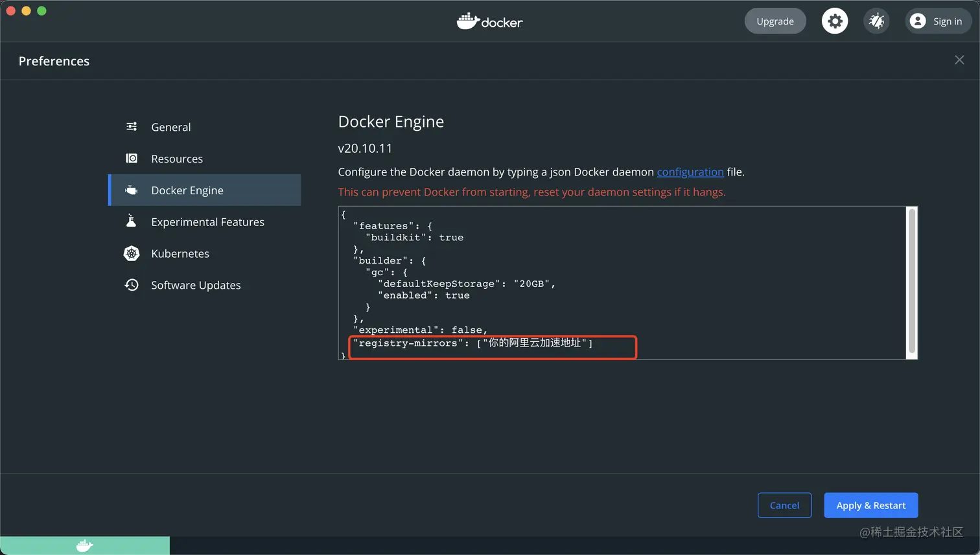Click the Kubernetes helm wheel icon
The width and height of the screenshot is (980, 555).
[x=132, y=253]
